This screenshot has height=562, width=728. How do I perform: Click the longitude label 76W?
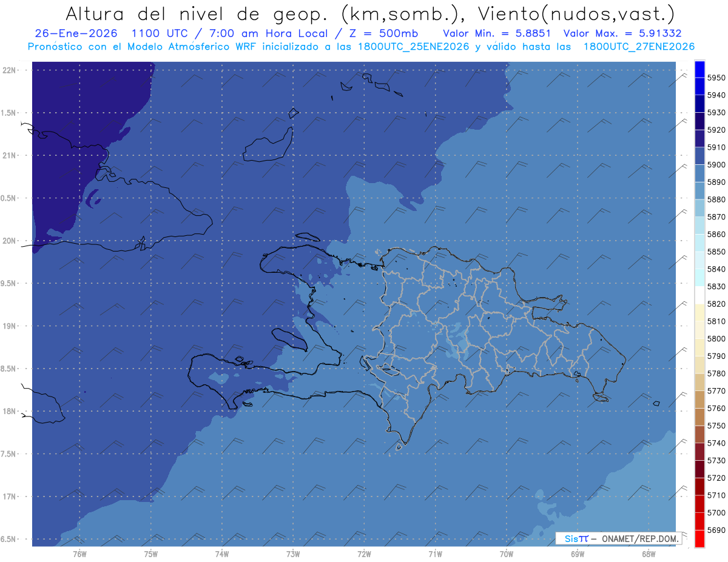(79, 554)
